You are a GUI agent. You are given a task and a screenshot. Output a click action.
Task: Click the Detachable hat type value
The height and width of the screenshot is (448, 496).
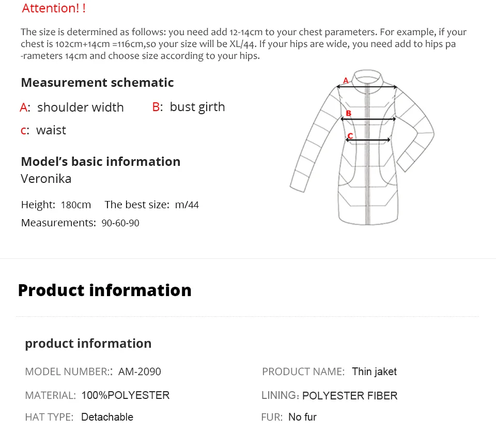107,417
